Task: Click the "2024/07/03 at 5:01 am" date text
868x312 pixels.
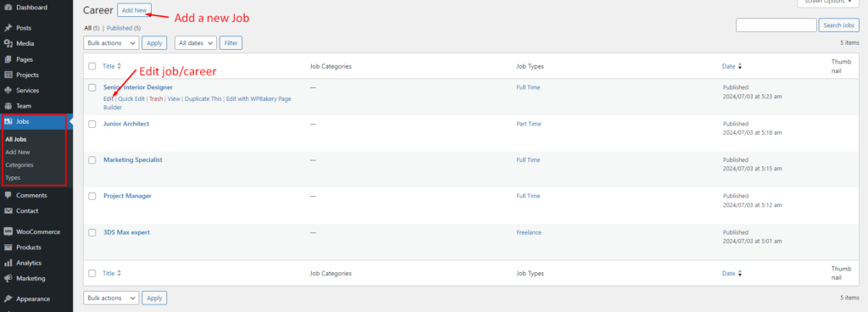Action: [x=753, y=241]
